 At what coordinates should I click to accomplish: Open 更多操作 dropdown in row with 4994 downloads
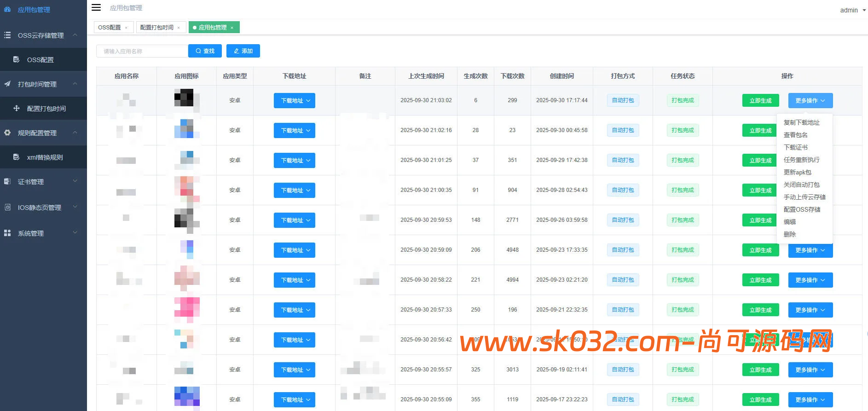point(810,280)
